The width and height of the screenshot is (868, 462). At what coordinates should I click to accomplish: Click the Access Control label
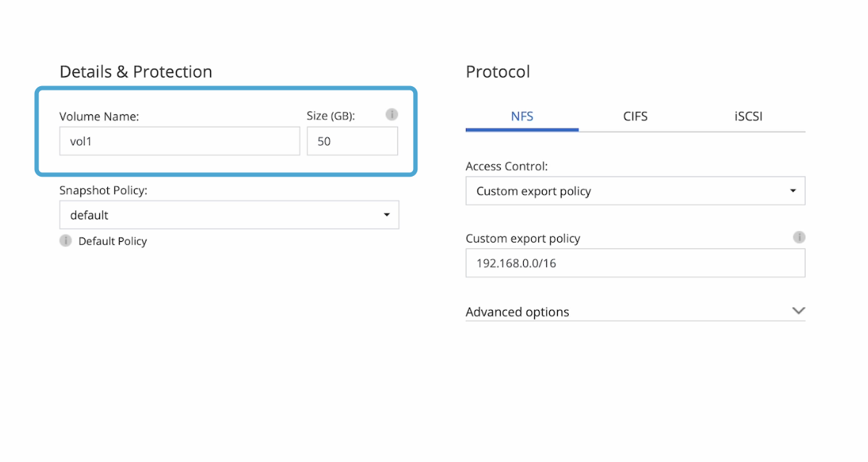tap(506, 167)
